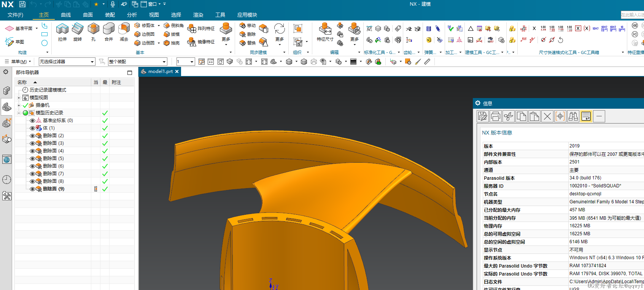Maximize the 部件导航器 panel square button
The image size is (644, 290).
130,73
